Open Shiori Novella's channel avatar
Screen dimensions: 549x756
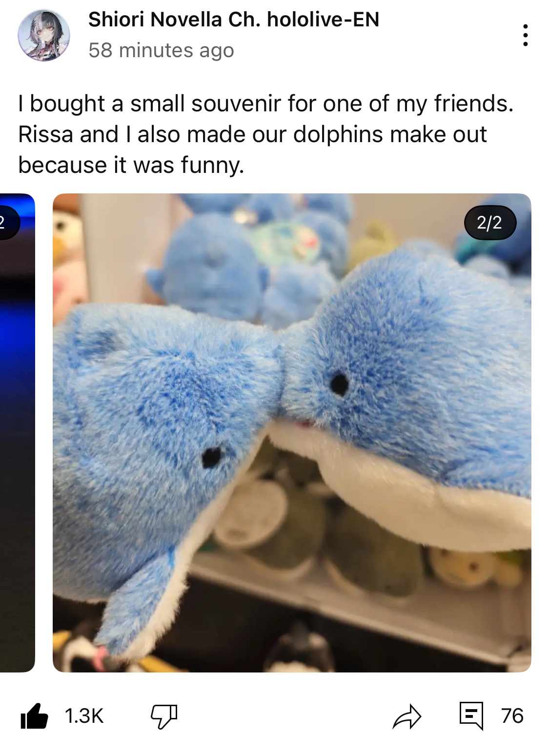(x=44, y=35)
